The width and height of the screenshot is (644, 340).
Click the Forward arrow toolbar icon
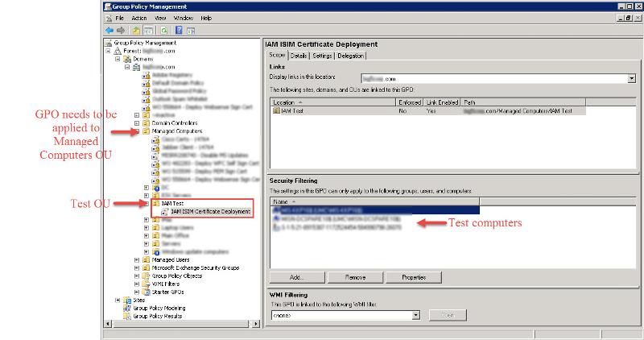(x=121, y=31)
